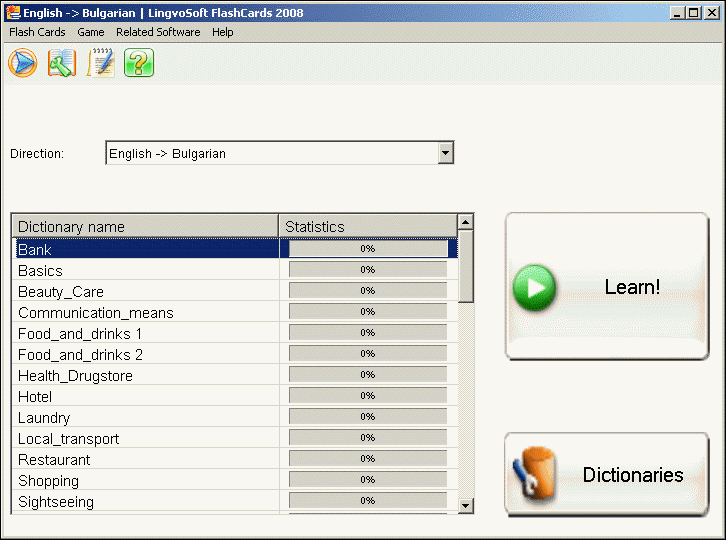The width and height of the screenshot is (726, 540).
Task: Click the notepad with pencil toolbar icon
Action: tap(100, 63)
